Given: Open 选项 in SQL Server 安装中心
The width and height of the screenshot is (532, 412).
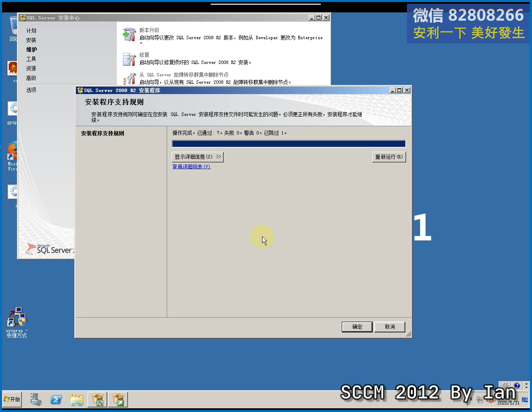Looking at the screenshot, I should pyautogui.click(x=31, y=89).
